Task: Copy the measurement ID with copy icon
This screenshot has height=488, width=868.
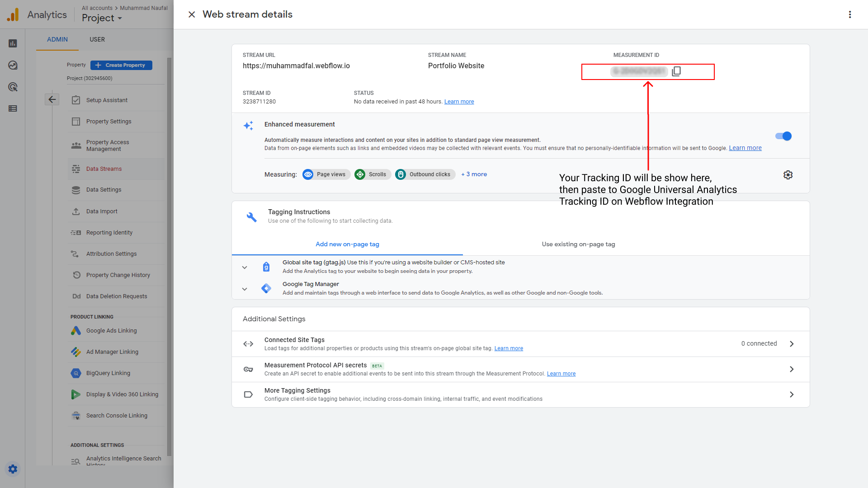Action: tap(676, 71)
